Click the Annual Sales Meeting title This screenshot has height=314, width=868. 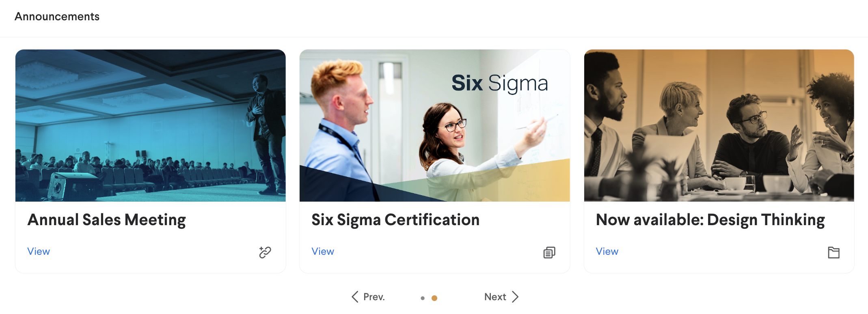pos(107,220)
